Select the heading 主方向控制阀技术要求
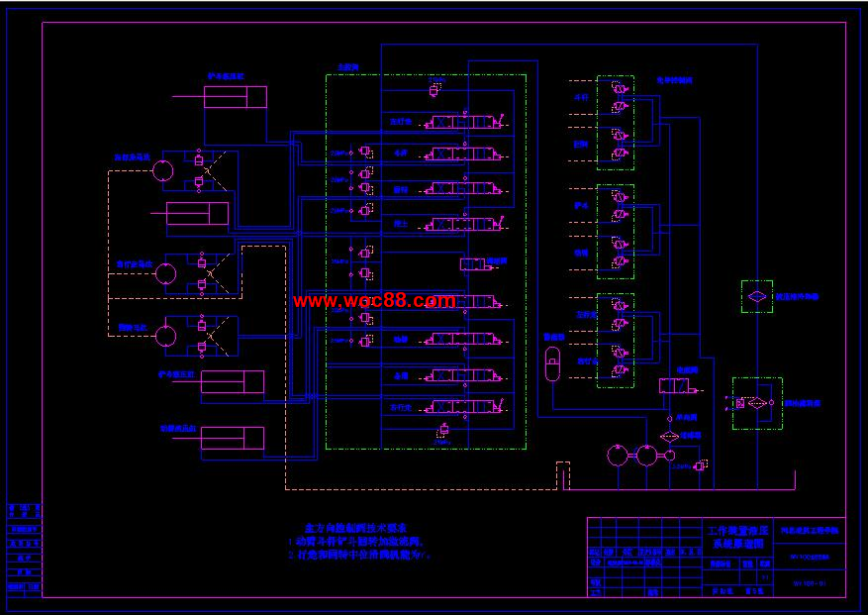 356,528
